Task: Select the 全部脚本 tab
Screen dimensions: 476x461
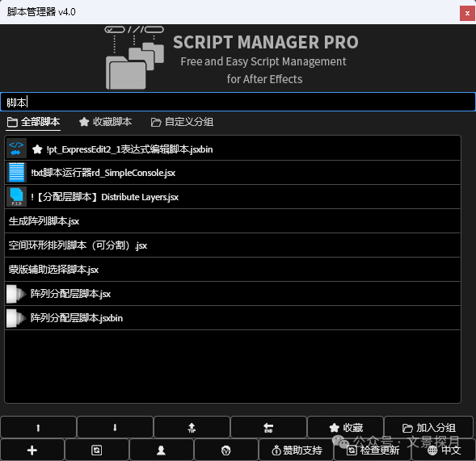Action: click(33, 122)
